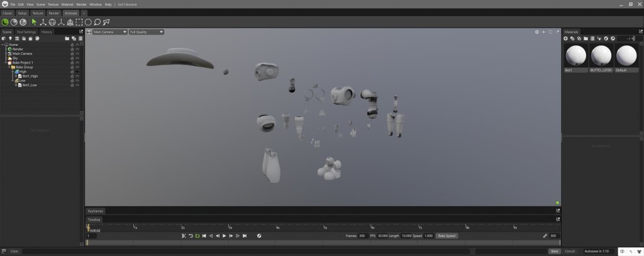Viewport: 644px width, 256px height.
Task: Delete material using Materials trash icon
Action: pos(592,38)
